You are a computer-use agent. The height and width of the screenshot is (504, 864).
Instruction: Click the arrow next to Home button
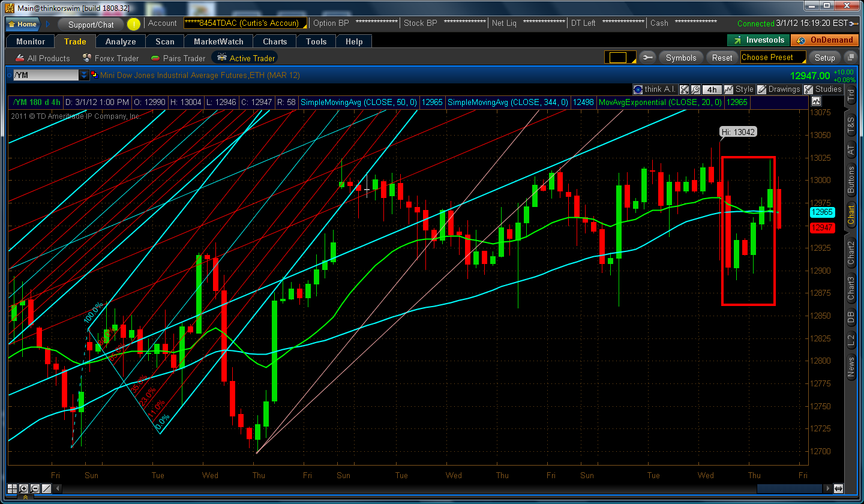pyautogui.click(x=48, y=24)
